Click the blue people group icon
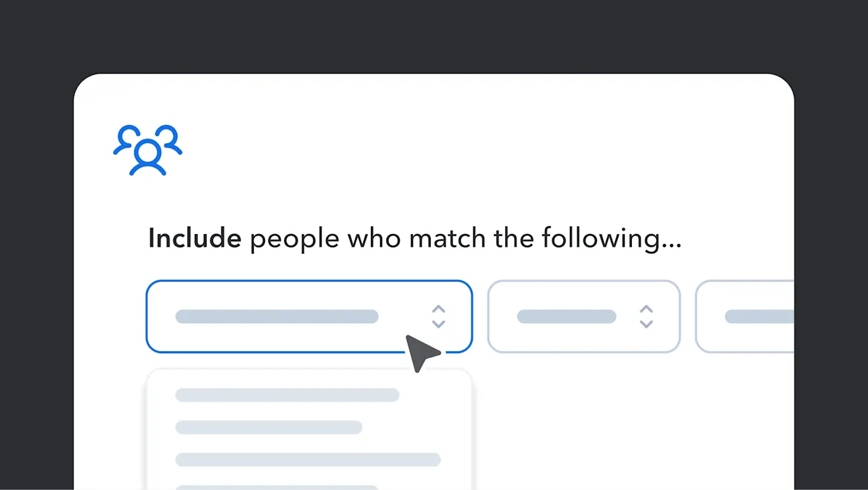Image resolution: width=868 pixels, height=490 pixels. tap(147, 149)
